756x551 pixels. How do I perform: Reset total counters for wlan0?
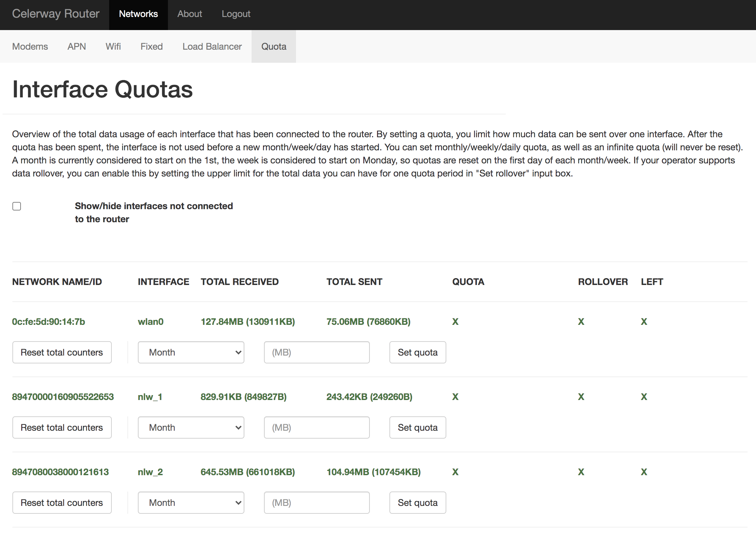pyautogui.click(x=62, y=352)
